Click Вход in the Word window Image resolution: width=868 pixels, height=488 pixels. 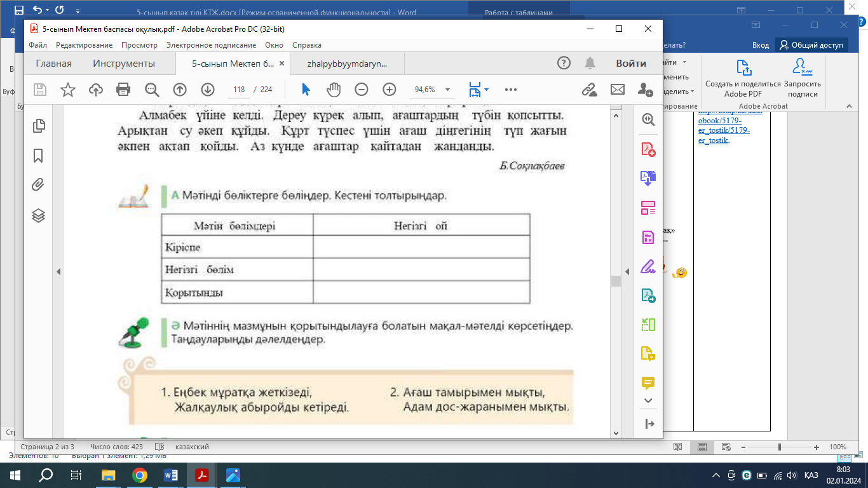[x=760, y=45]
